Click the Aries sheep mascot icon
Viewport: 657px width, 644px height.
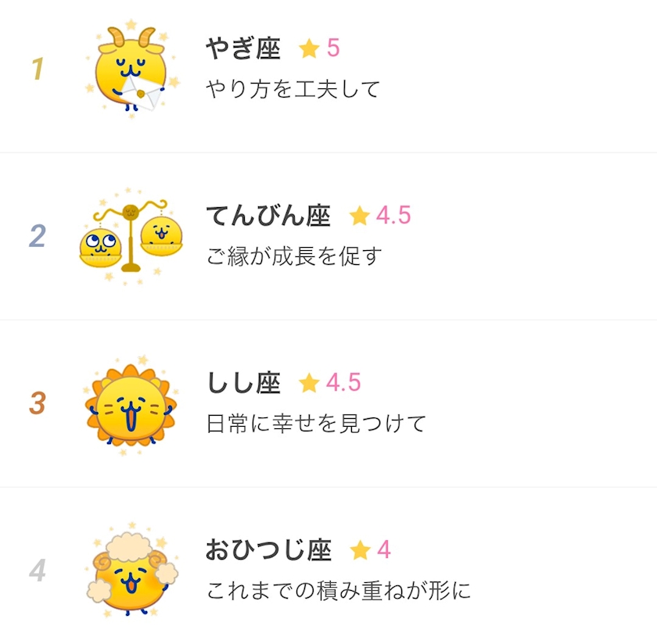click(132, 570)
